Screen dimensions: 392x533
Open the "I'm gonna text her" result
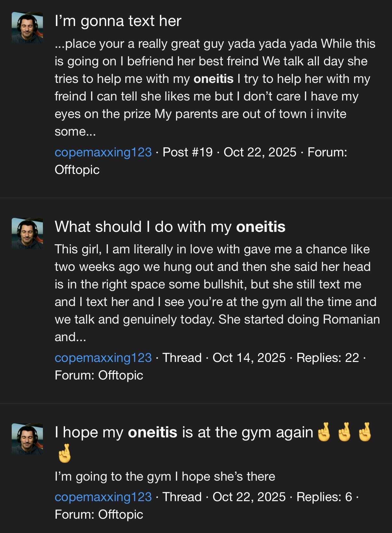[x=118, y=21]
